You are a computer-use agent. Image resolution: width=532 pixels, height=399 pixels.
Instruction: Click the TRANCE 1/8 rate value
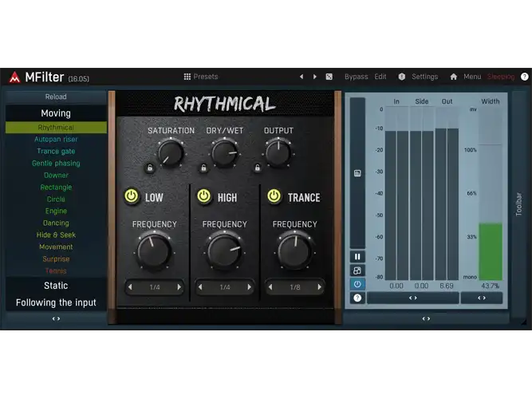[x=295, y=287]
